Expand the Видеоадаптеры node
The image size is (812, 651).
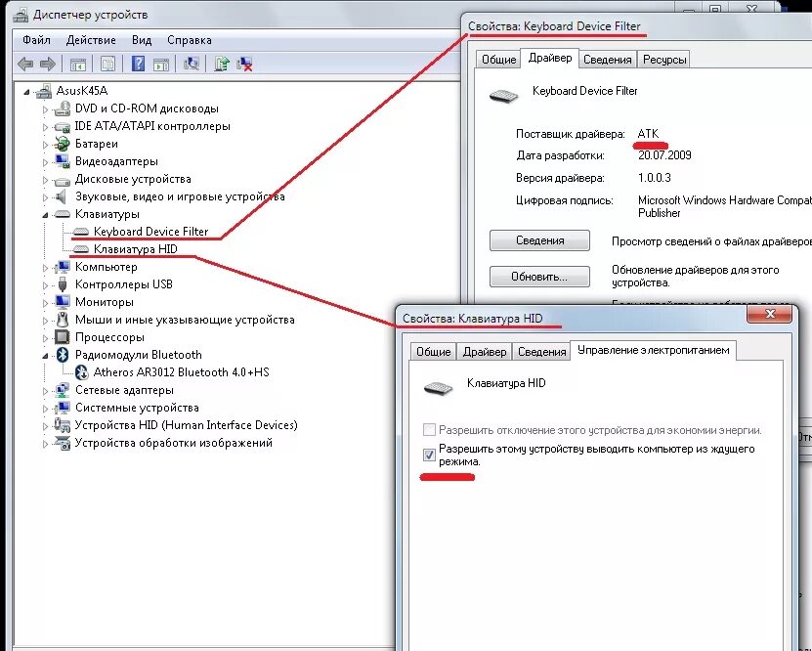[x=45, y=162]
